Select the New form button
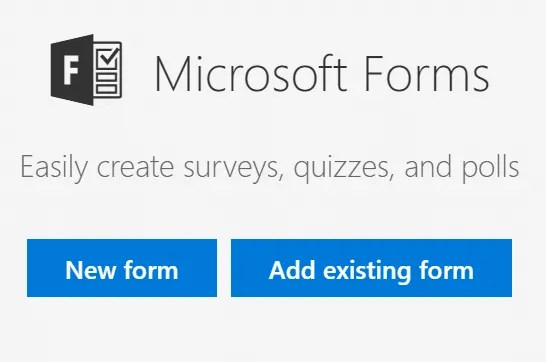Screen dimensions: 546x362 pyautogui.click(x=122, y=268)
